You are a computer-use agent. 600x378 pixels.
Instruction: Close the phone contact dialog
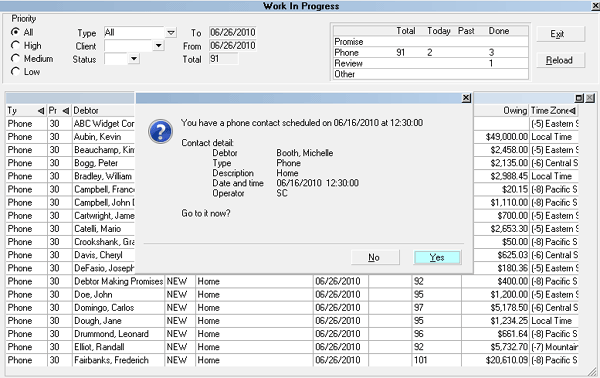[466, 98]
